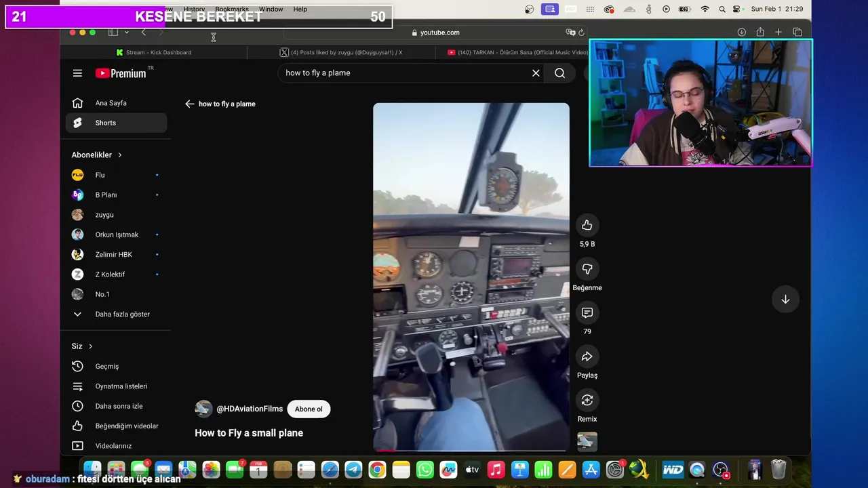Open Zelimir HBK channel
This screenshot has width=868, height=488.
pyautogui.click(x=116, y=255)
